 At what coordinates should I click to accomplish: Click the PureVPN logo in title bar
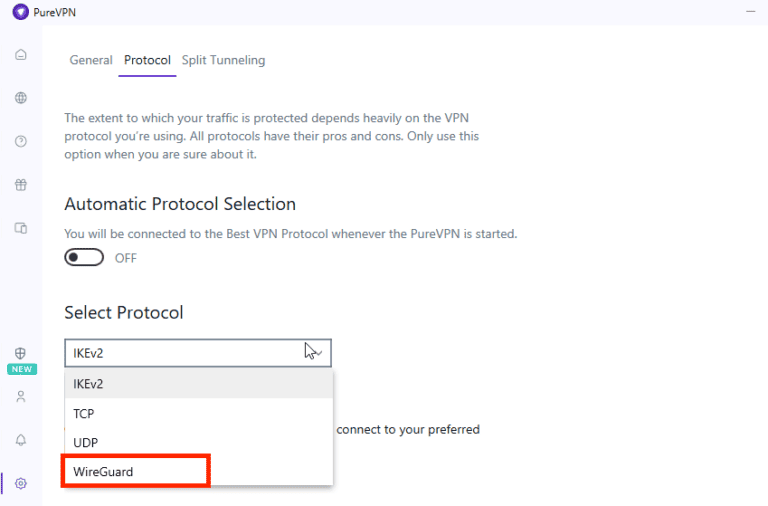coord(20,12)
